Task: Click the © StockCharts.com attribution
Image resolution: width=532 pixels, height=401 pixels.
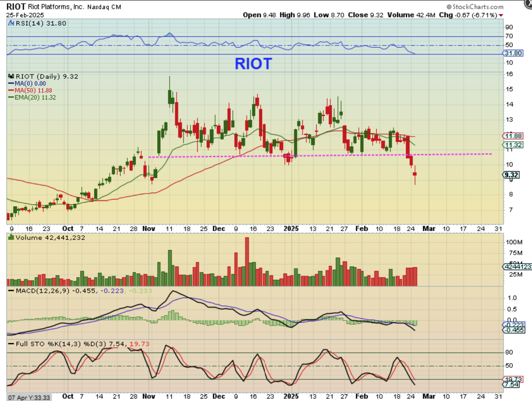Action: 475,7
